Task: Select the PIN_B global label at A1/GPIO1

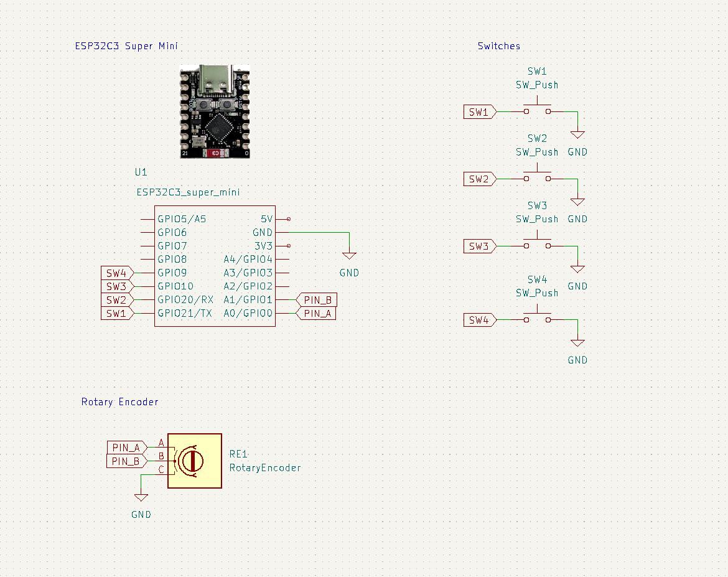Action: (316, 299)
